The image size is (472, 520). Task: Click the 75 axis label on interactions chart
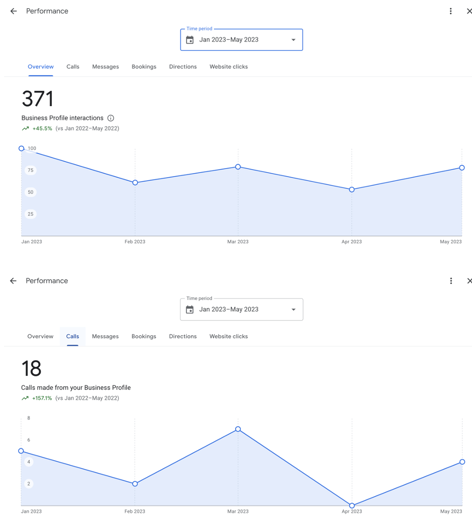pos(30,170)
